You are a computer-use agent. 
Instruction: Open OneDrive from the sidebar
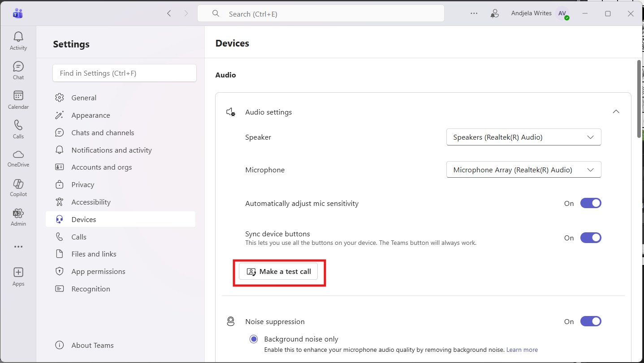[18, 158]
